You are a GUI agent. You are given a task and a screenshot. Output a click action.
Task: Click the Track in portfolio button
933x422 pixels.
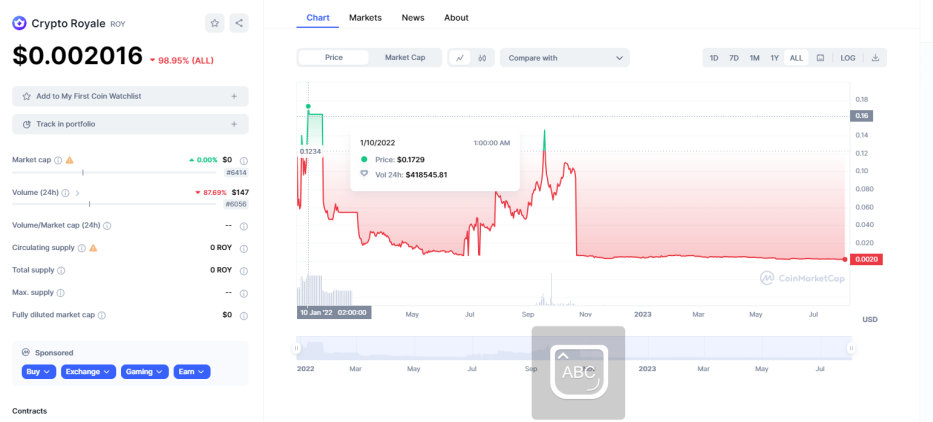pyautogui.click(x=130, y=124)
